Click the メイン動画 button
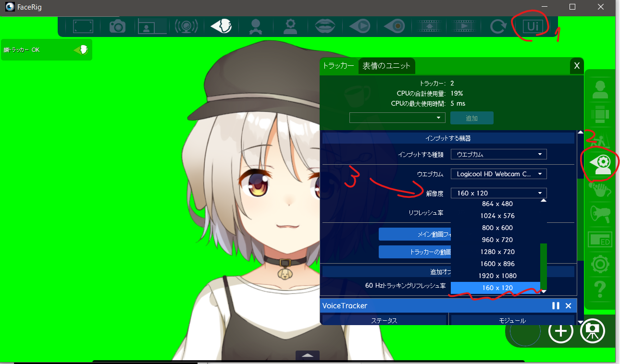This screenshot has width=620, height=364. coord(415,234)
